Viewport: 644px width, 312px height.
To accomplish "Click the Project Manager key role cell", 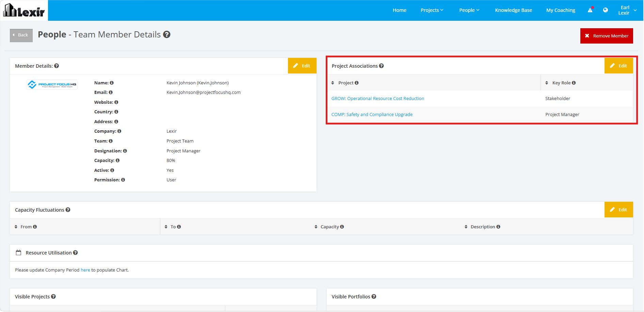I will [x=562, y=115].
